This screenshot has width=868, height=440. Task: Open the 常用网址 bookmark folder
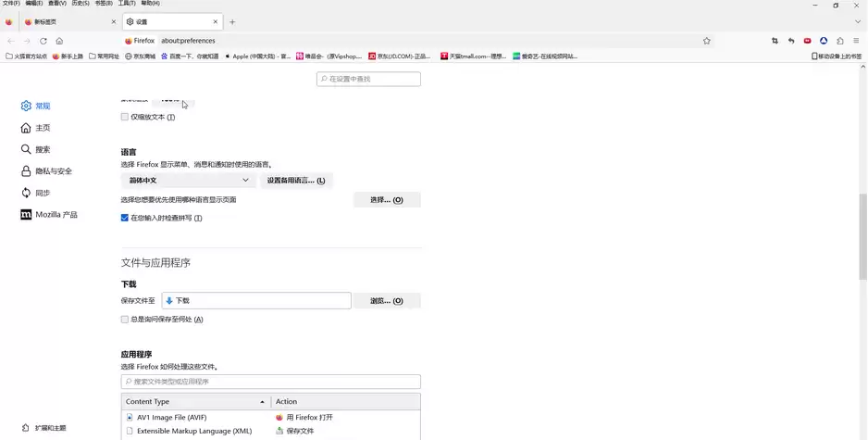(x=104, y=57)
